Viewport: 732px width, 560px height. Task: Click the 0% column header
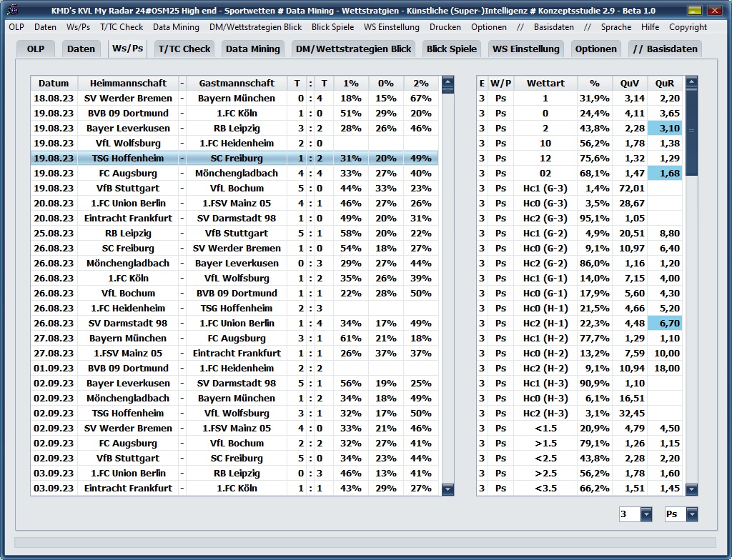point(385,84)
